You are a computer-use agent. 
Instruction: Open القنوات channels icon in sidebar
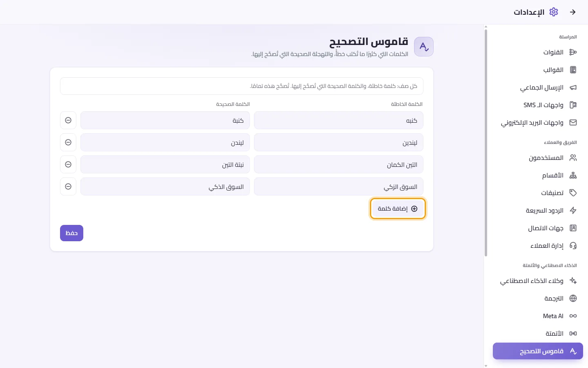coord(573,52)
